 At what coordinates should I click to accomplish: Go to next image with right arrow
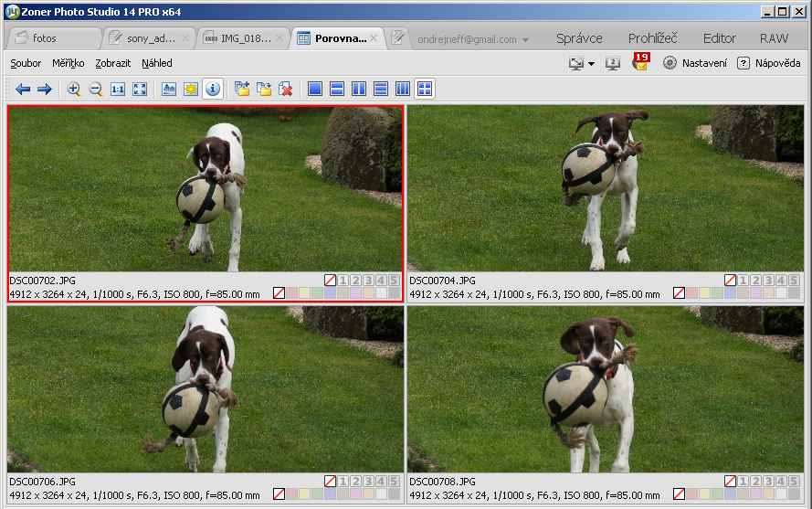pos(44,89)
